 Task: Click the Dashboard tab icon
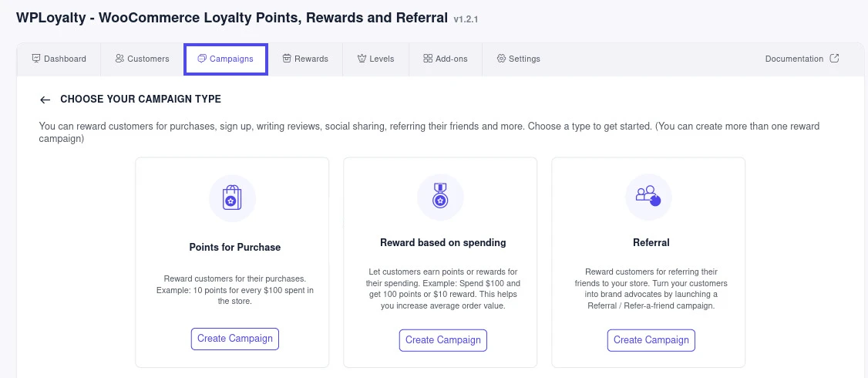click(35, 59)
